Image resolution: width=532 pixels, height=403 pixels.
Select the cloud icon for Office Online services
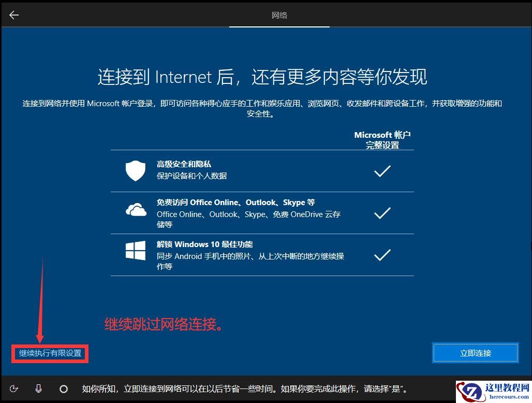point(135,209)
